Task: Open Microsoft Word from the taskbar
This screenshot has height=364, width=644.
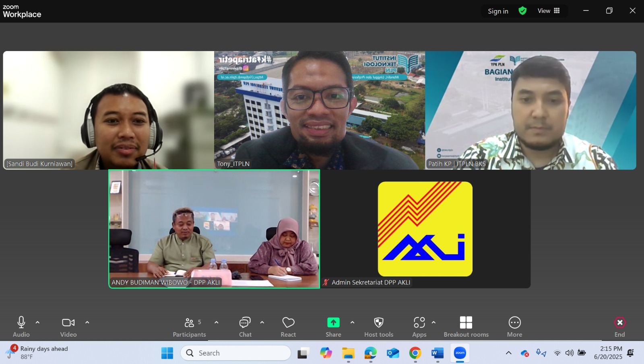Action: pyautogui.click(x=438, y=353)
